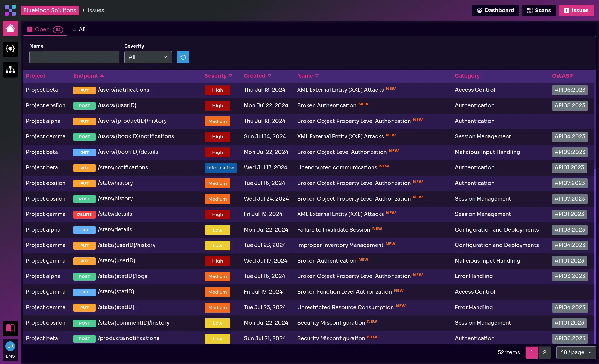Click the home icon in the sidebar

click(10, 28)
